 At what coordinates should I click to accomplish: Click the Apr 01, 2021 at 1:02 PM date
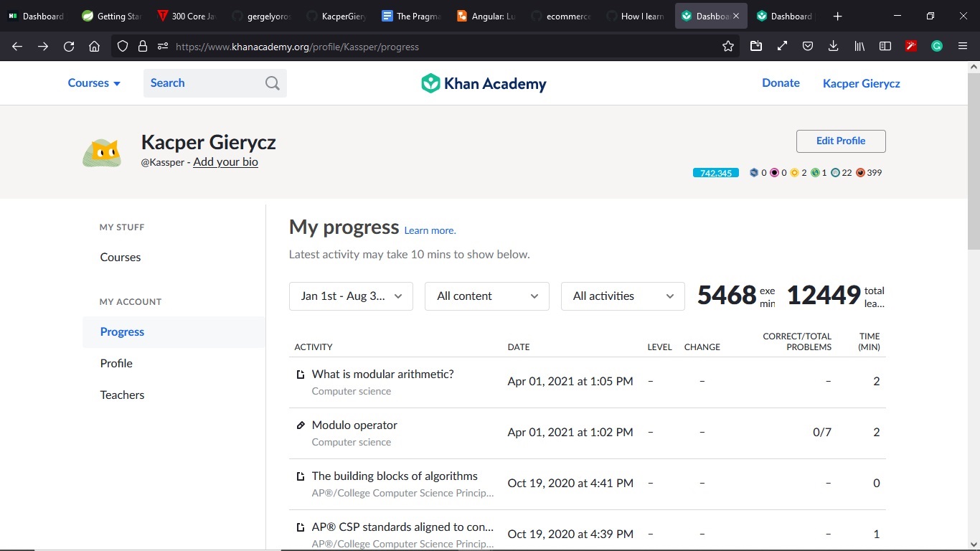coord(570,433)
